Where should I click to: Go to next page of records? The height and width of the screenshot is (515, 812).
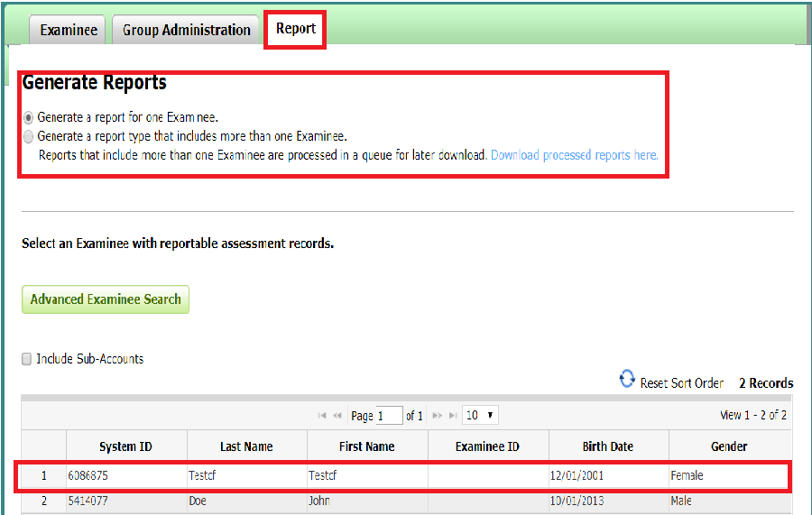point(437,416)
